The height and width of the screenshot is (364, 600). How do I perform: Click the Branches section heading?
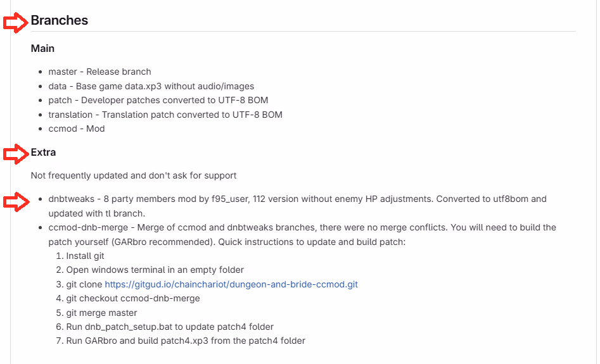[60, 20]
